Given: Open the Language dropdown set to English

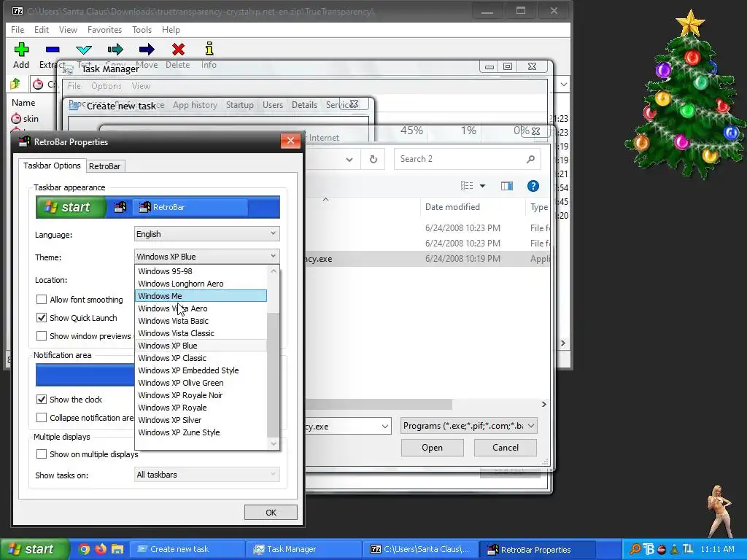Looking at the screenshot, I should [x=206, y=234].
